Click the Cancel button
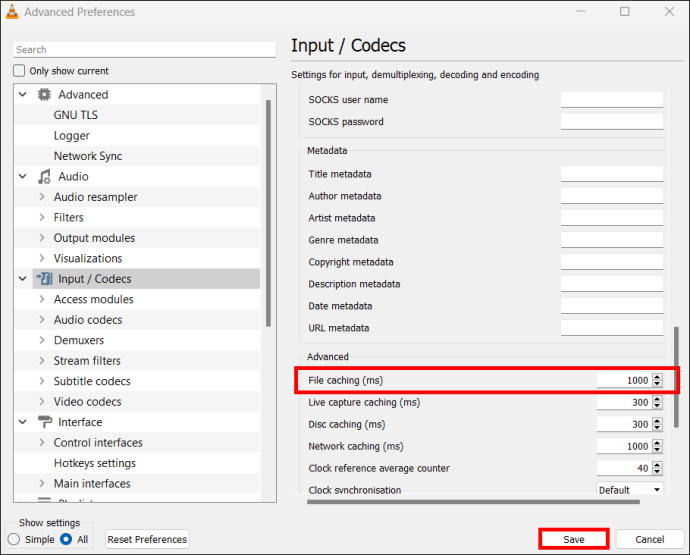 (650, 539)
